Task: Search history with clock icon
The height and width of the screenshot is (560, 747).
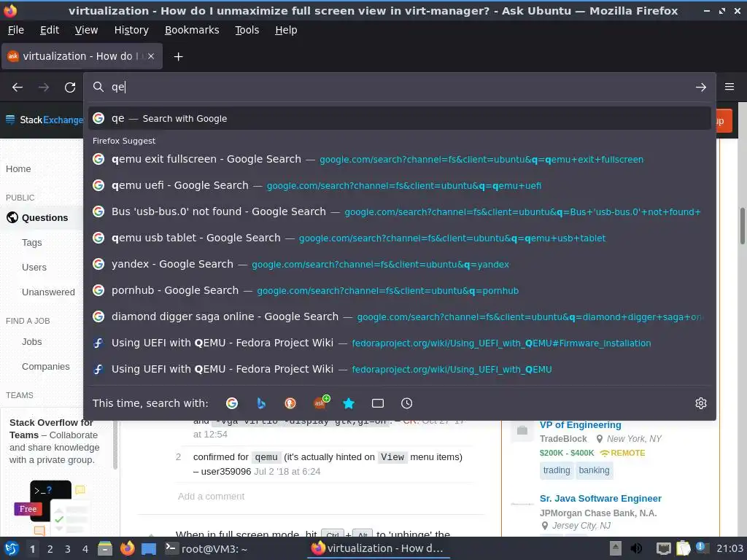Action: [406, 403]
